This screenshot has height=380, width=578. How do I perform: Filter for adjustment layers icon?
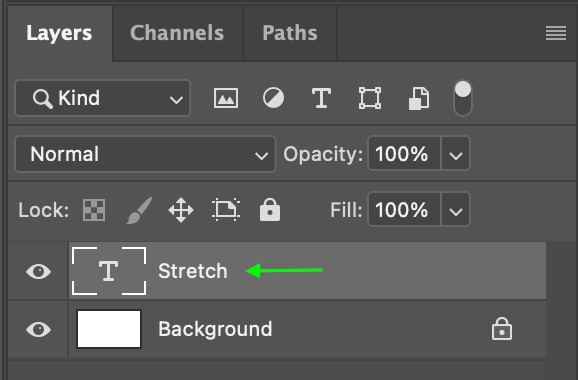coord(273,98)
